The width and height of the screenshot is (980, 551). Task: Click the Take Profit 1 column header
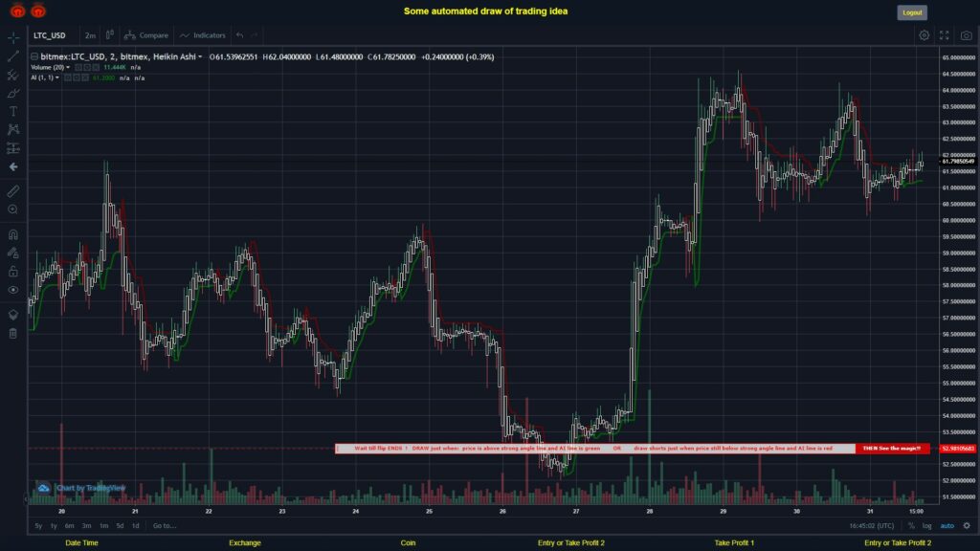tap(734, 543)
